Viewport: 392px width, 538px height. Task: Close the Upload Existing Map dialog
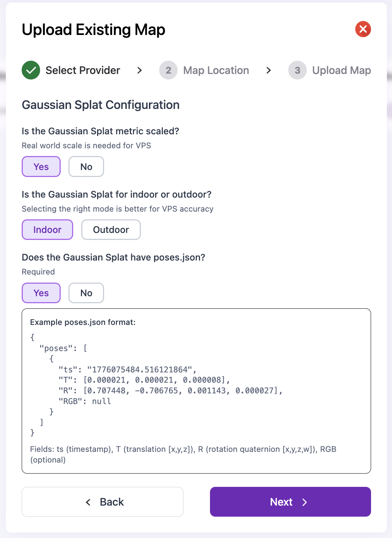(363, 29)
